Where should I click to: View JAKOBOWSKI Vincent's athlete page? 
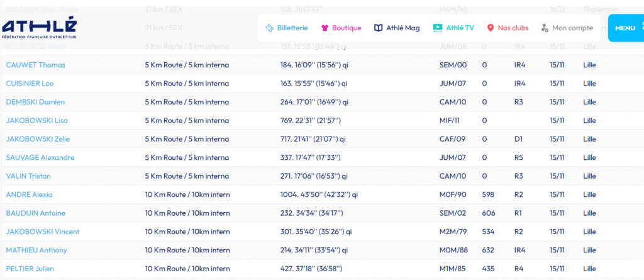[43, 232]
